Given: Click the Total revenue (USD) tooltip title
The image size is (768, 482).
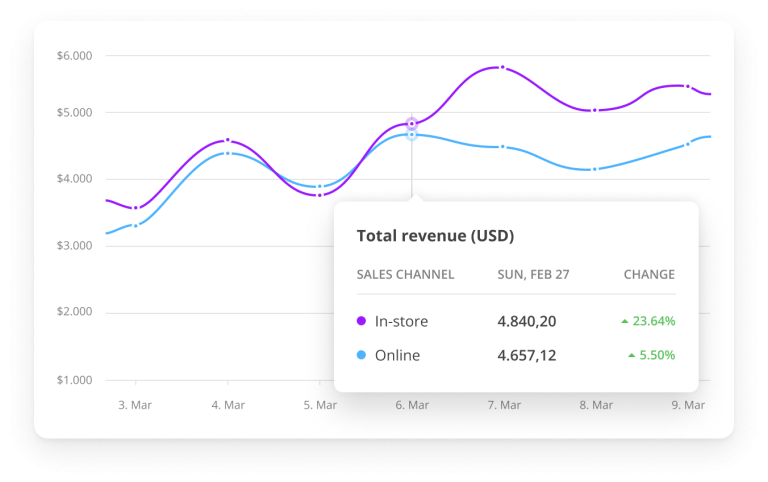Looking at the screenshot, I should 435,236.
